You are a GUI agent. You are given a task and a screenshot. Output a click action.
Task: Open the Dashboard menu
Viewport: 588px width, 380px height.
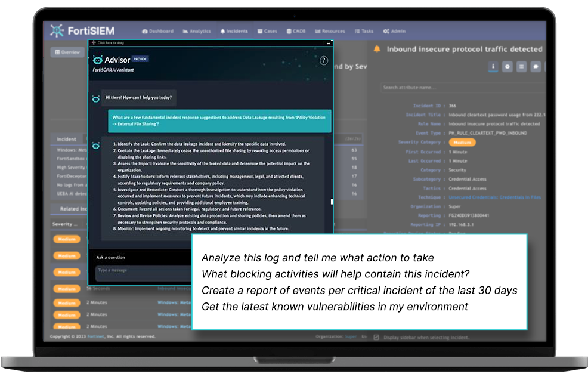pos(158,31)
